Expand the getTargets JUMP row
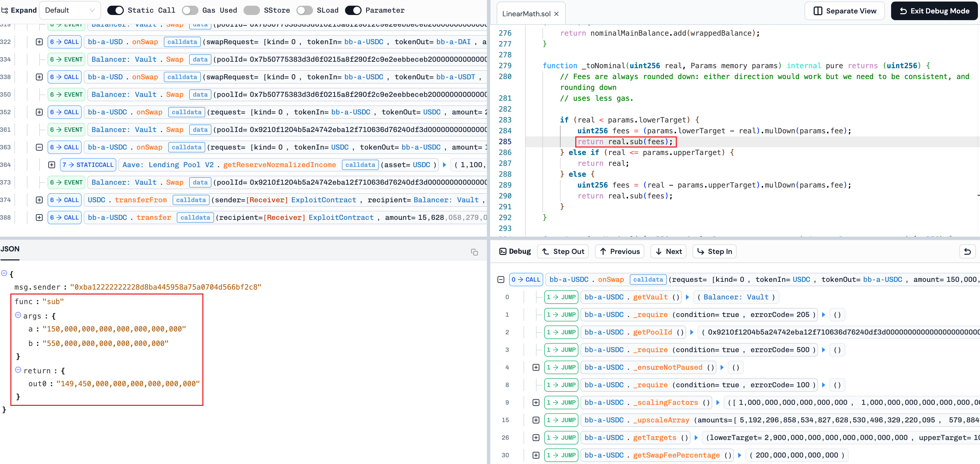The width and height of the screenshot is (980, 464). point(536,437)
